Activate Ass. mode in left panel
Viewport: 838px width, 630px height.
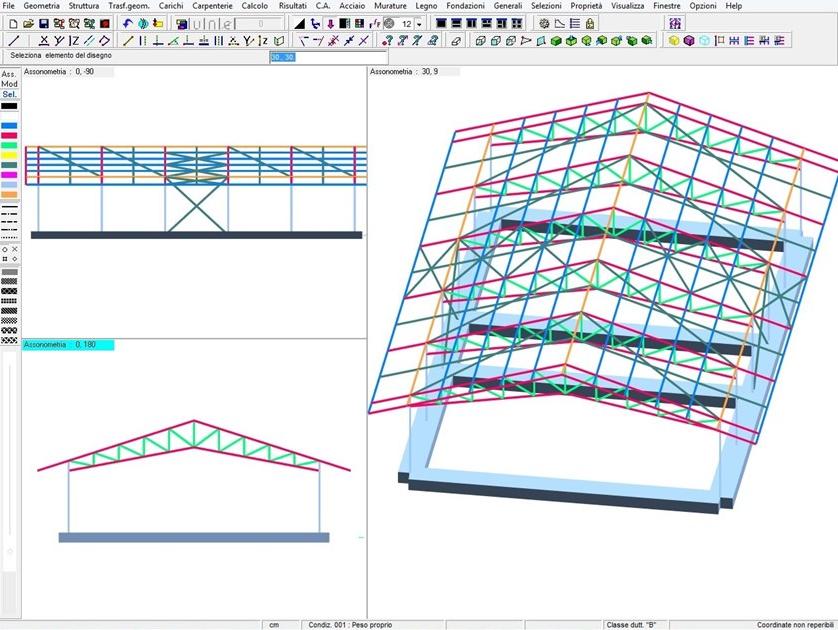(x=9, y=74)
